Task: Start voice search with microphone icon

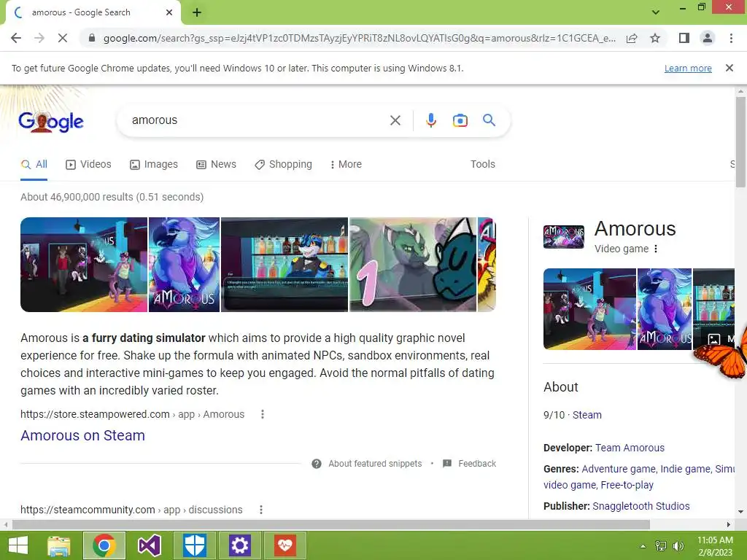Action: click(430, 120)
